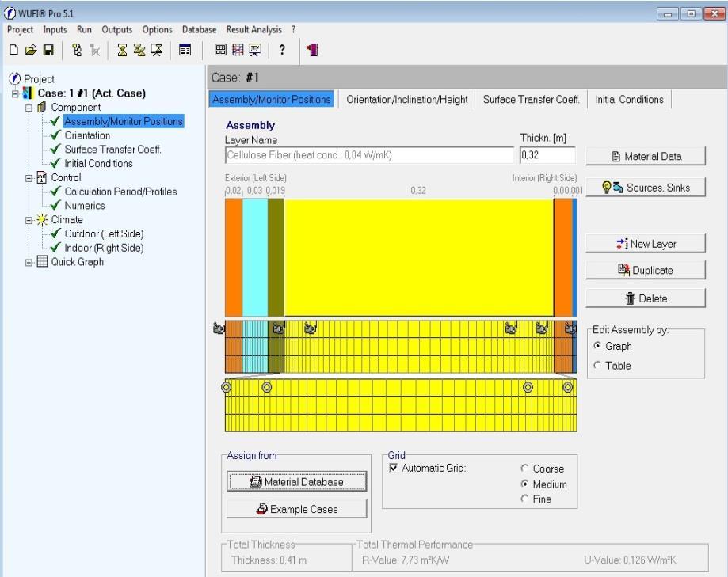Expand the Quick Graph tree node
Viewport: 728px width, 577px height.
29,263
